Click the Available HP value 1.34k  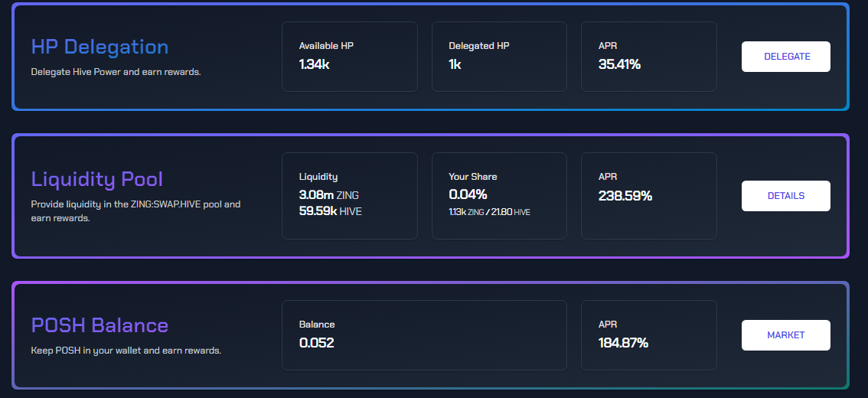click(x=315, y=64)
